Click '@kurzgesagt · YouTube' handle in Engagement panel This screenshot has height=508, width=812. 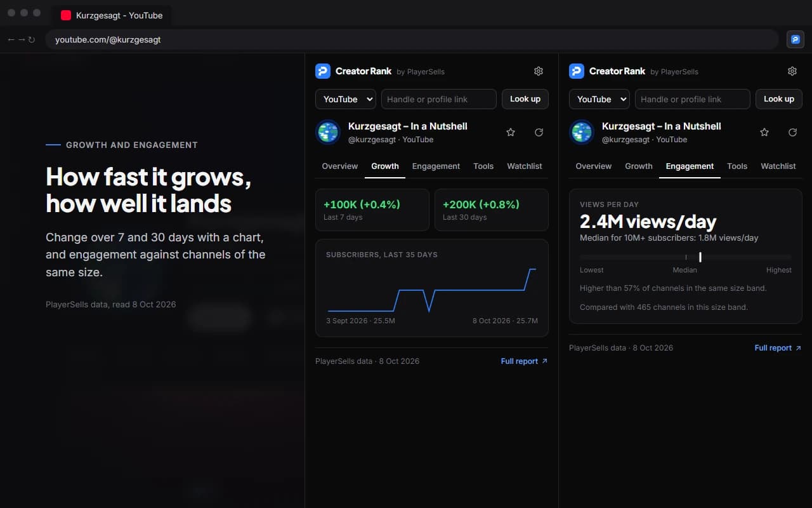coord(645,140)
